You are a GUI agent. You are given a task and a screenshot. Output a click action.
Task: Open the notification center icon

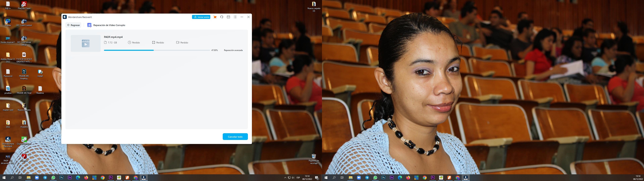coord(317,178)
